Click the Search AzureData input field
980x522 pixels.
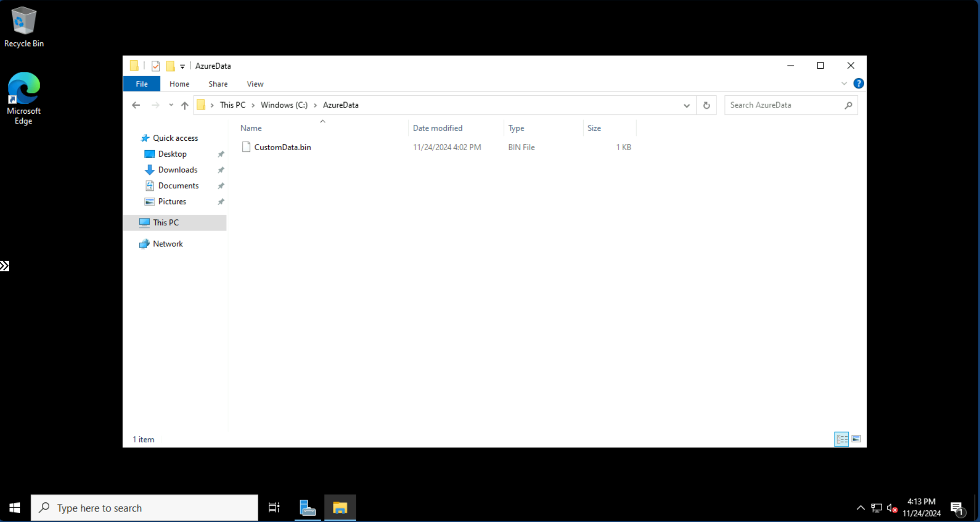pos(784,105)
